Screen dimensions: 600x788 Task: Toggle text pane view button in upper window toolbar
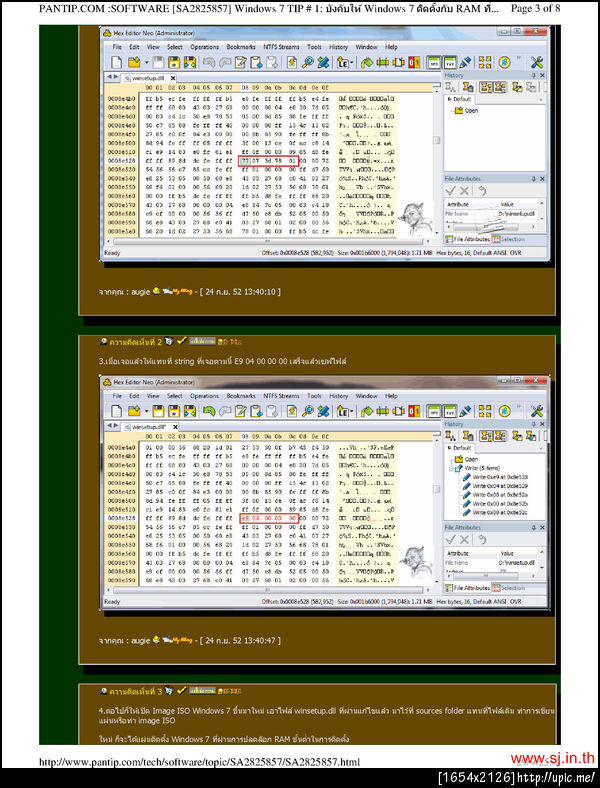450,62
